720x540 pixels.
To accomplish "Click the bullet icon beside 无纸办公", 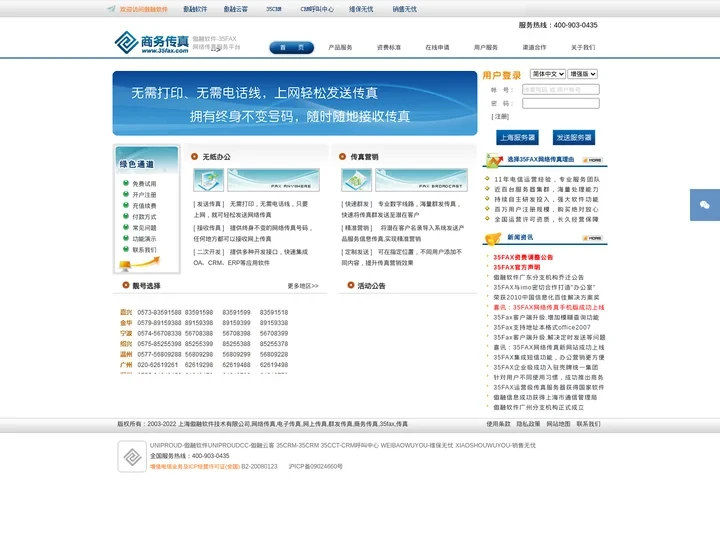I will click(x=194, y=157).
